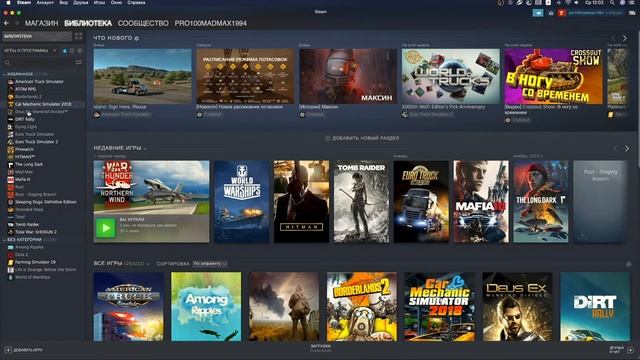This screenshot has height=360, width=640.
Task: Click the search magnifier in library sidebar
Action: click(x=7, y=62)
